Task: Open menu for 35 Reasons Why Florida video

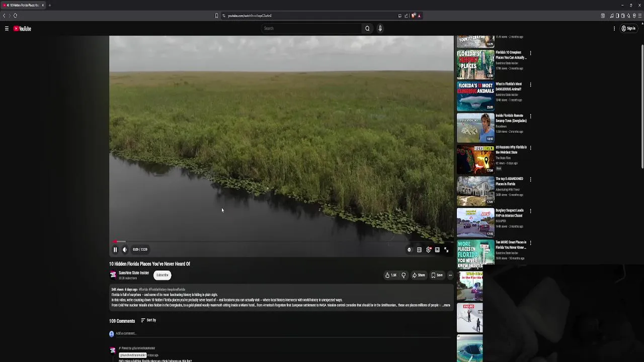Action: [530, 148]
